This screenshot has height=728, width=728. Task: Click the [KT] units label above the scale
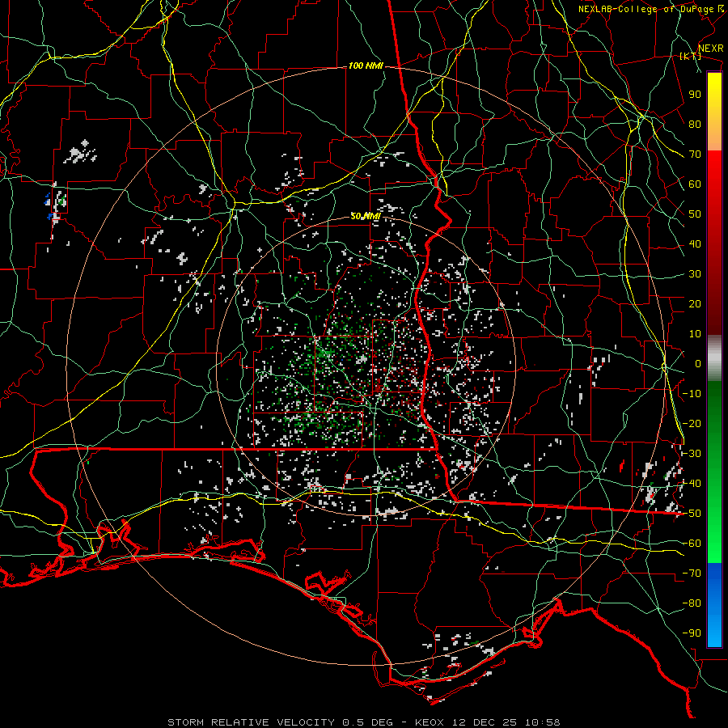691,56
